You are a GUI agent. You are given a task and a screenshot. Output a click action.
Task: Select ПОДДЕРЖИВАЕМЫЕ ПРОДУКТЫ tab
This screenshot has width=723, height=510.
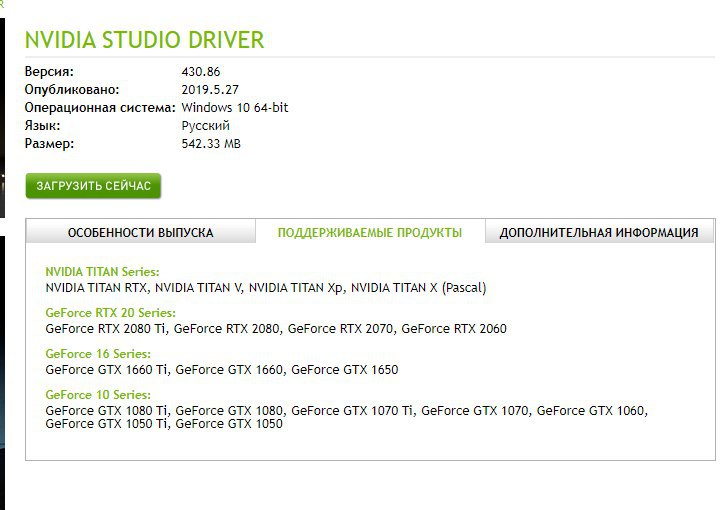click(x=370, y=232)
